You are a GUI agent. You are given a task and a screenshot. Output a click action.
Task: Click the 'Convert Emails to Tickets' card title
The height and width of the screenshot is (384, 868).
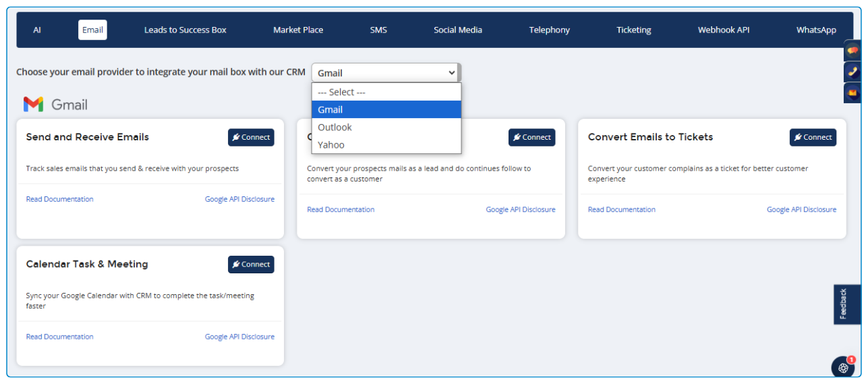tap(650, 137)
